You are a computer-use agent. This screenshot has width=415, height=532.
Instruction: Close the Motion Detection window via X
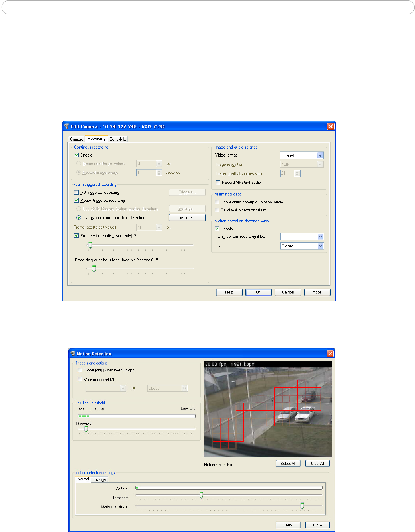[x=330, y=353]
